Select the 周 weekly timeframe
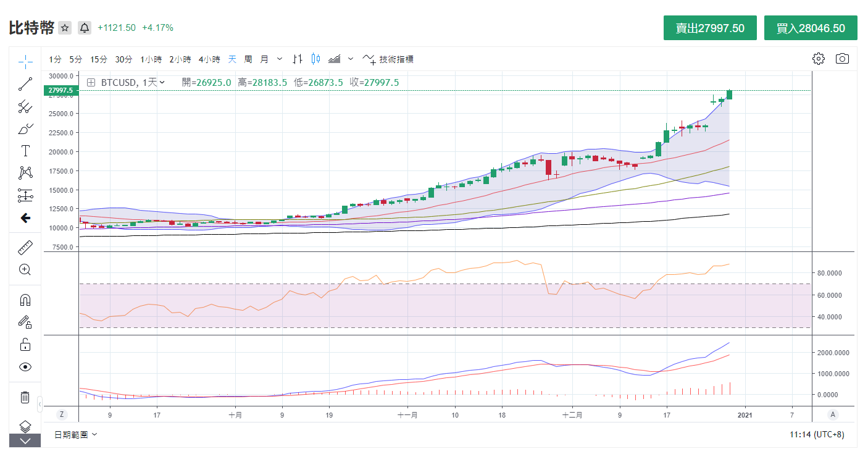The image size is (868, 454). click(x=248, y=59)
